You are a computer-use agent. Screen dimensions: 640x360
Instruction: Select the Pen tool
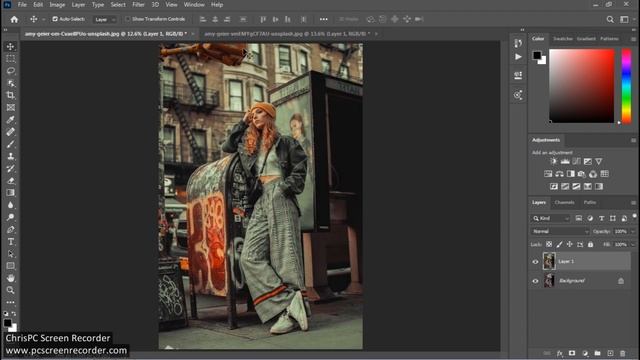coord(11,229)
